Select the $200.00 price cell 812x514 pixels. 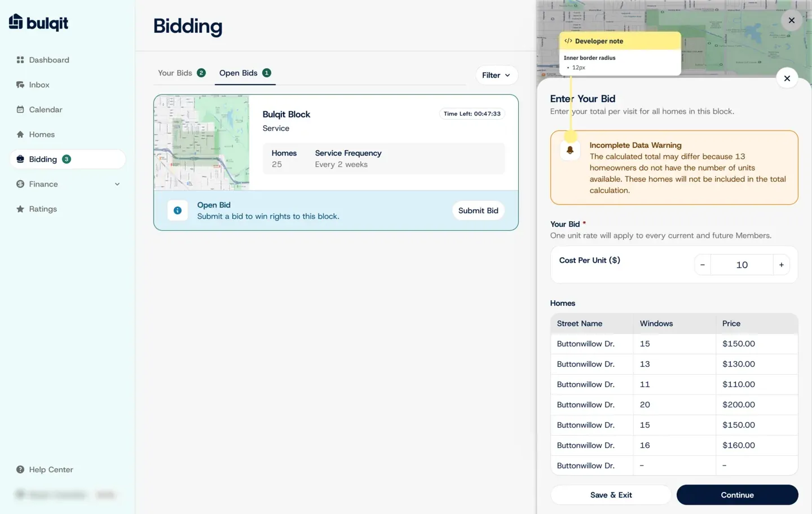coord(739,405)
